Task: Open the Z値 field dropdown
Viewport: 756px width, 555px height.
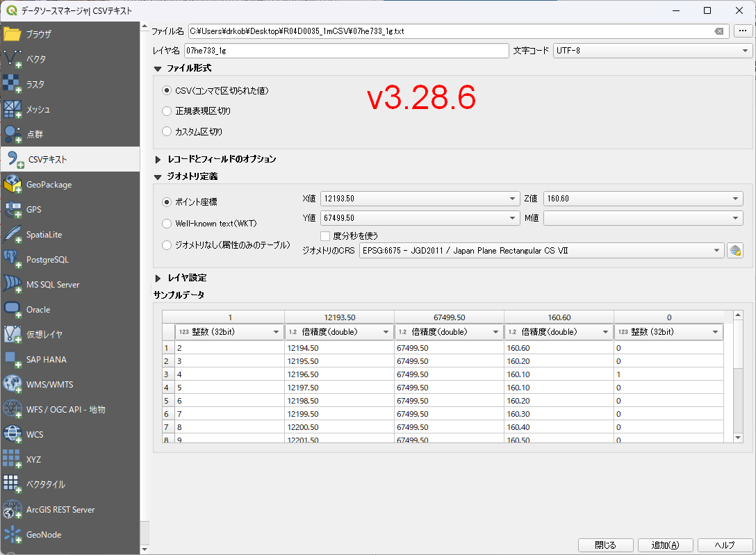Action: pos(643,199)
